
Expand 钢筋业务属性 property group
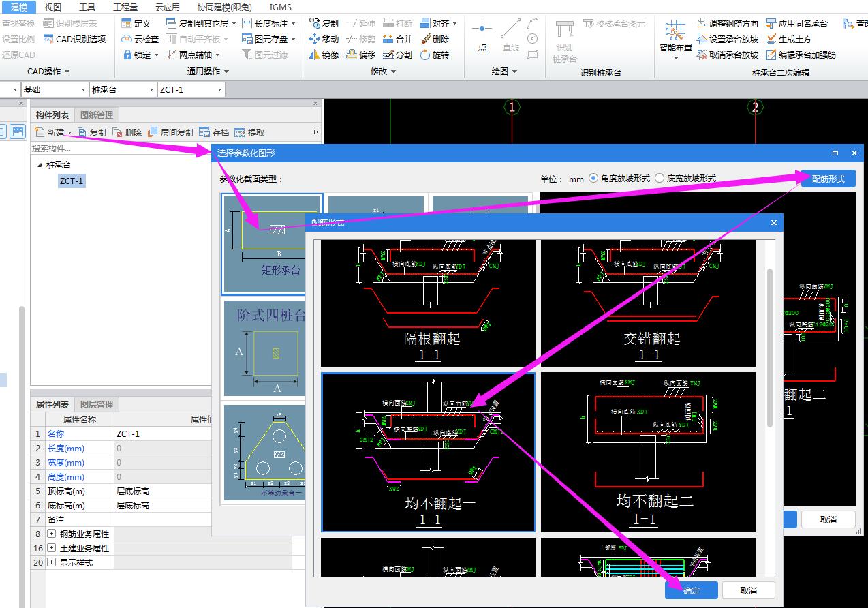pyautogui.click(x=52, y=534)
